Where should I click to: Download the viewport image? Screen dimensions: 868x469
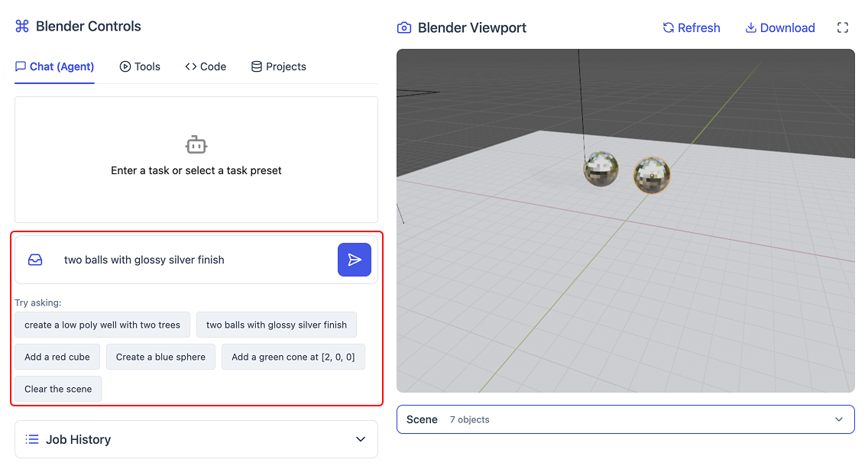pos(780,27)
